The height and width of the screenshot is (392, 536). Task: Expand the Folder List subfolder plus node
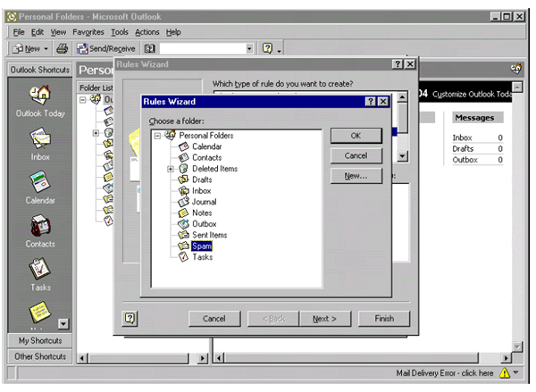[x=96, y=133]
